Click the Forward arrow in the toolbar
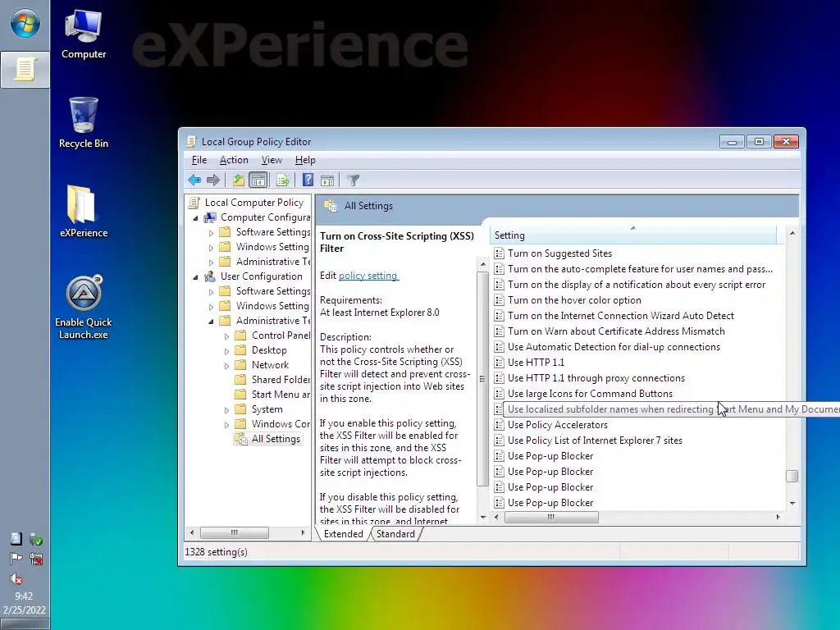Viewport: 840px width, 630px height. [x=213, y=180]
